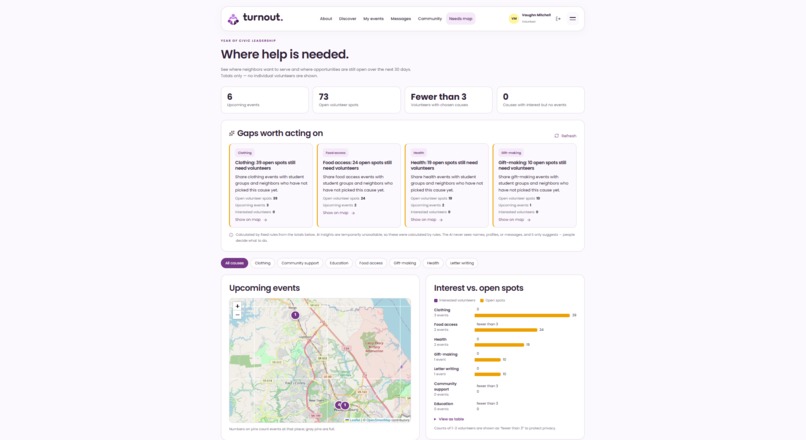The image size is (806, 440).
Task: Click the turnout. wordmark
Action: 263,17
